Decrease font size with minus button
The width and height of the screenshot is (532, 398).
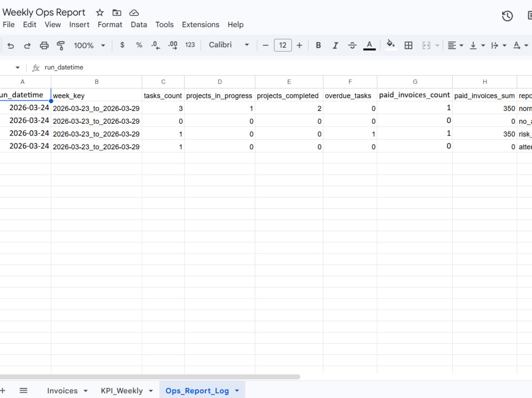(x=265, y=45)
